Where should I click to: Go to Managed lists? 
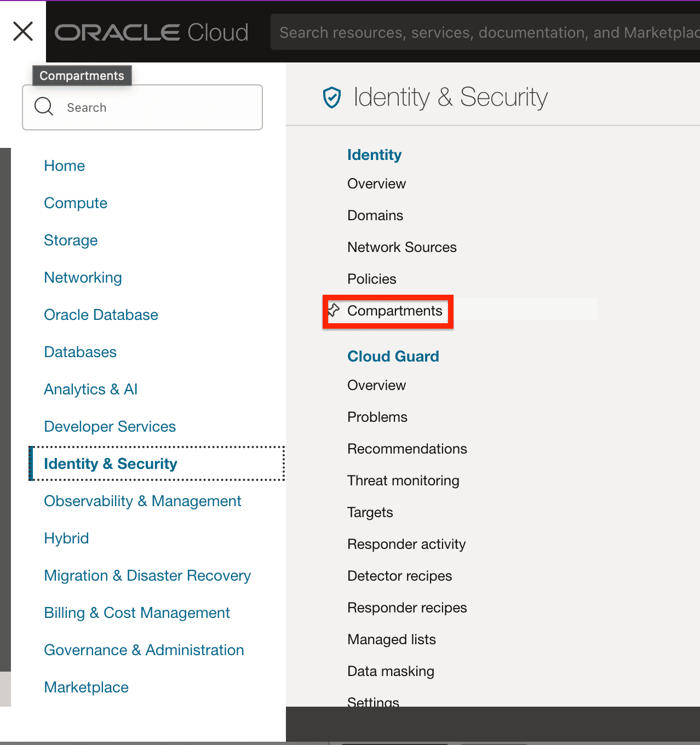[391, 640]
